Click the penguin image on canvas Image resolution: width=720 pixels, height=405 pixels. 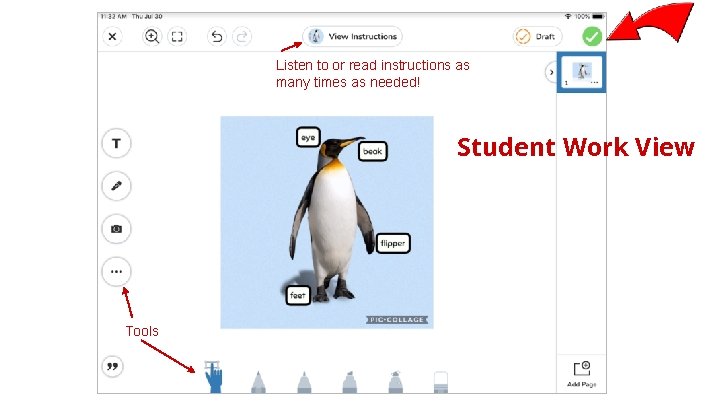point(327,223)
